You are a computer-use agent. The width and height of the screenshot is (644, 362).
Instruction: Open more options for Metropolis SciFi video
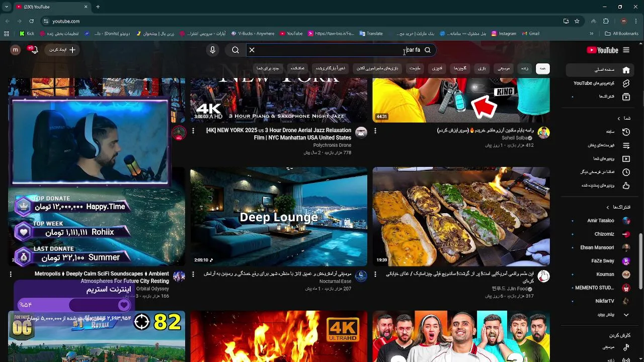tap(11, 275)
